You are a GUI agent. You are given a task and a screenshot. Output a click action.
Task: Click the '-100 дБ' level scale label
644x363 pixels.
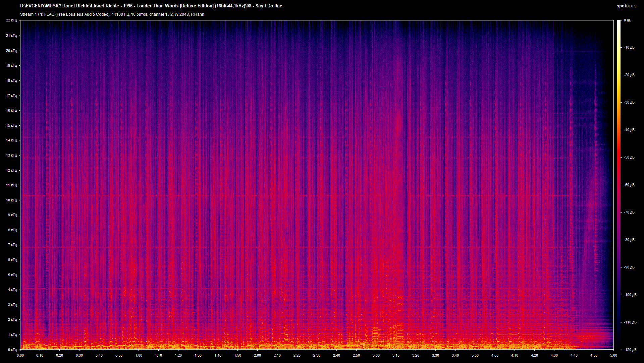pos(630,295)
